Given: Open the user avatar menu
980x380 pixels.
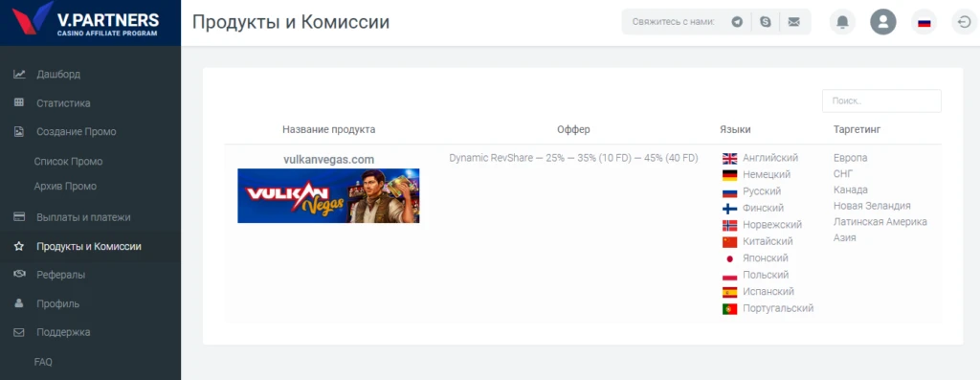Looking at the screenshot, I should click(883, 22).
